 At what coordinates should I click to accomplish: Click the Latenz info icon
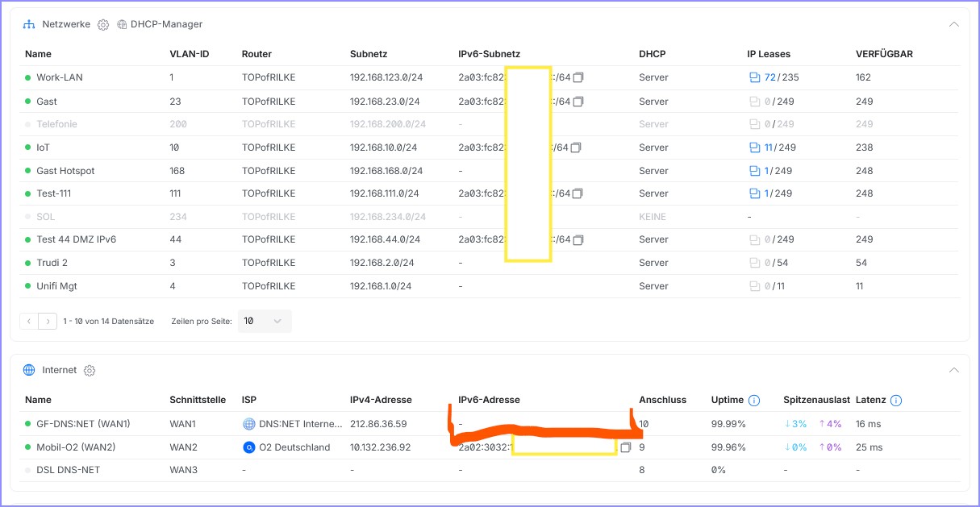click(896, 401)
